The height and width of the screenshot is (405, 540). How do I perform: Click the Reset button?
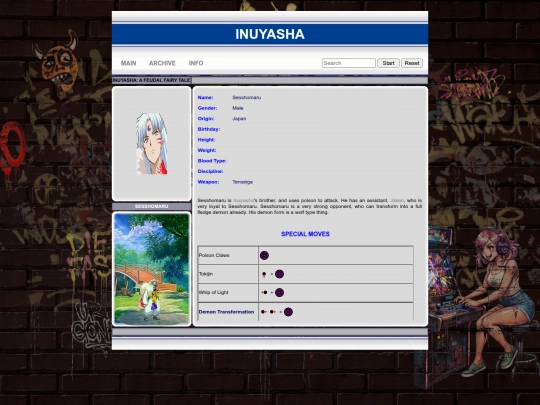412,63
